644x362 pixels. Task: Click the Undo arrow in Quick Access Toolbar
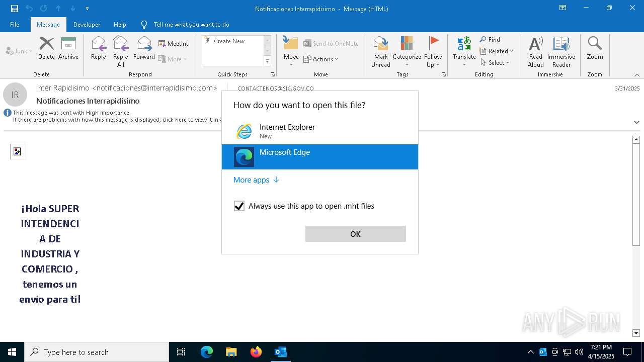[29, 9]
